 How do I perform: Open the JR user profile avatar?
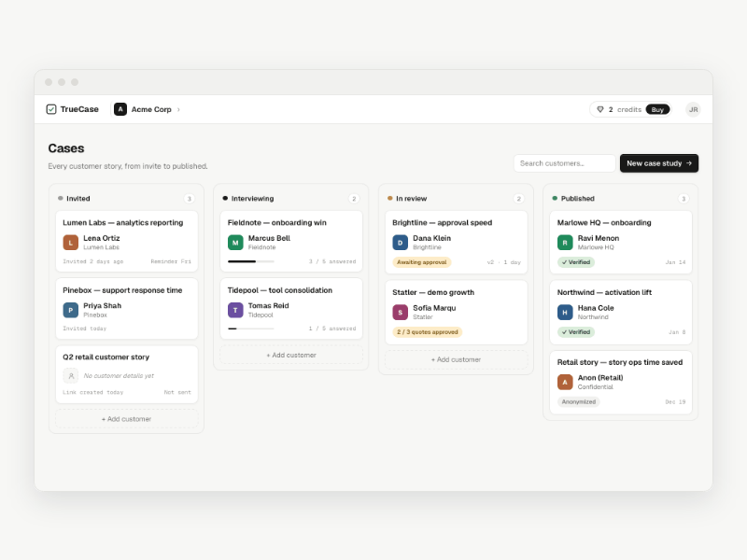693,109
